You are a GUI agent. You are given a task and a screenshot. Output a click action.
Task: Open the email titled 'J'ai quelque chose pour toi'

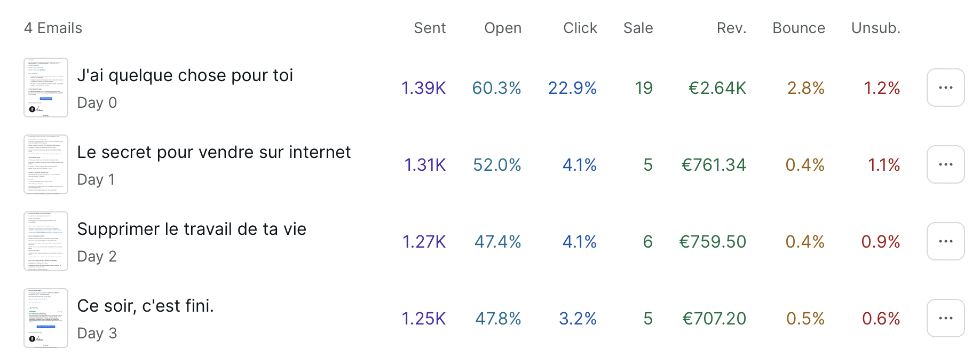pos(185,75)
